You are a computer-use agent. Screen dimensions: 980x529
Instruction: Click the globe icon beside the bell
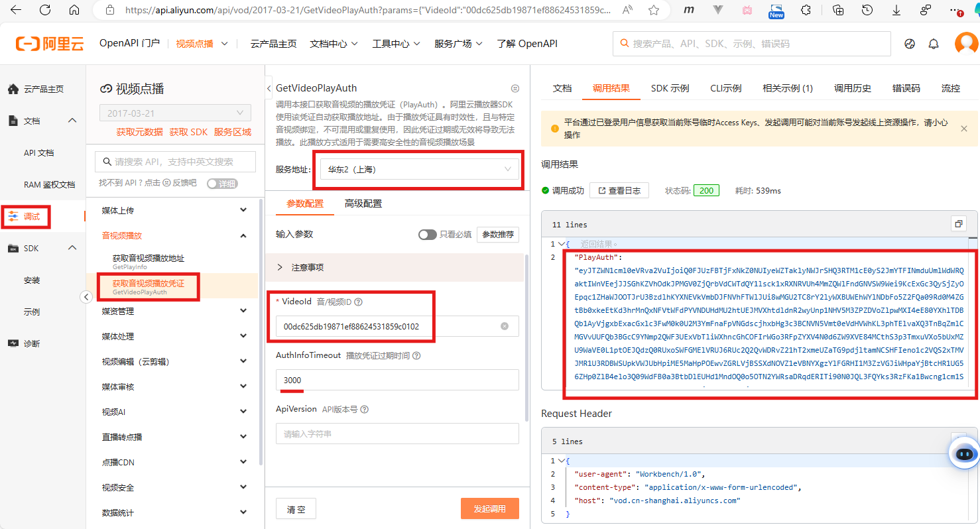pos(910,44)
